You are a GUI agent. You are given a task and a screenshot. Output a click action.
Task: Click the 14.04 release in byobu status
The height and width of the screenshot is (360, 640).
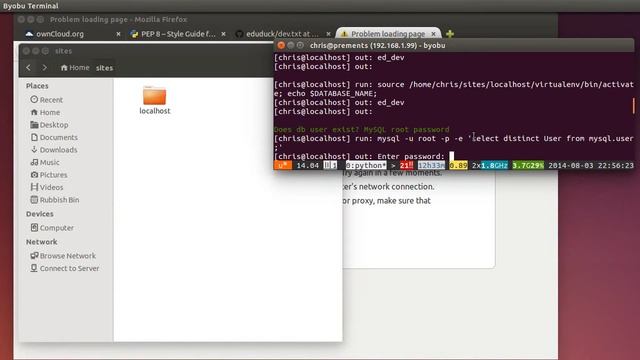coord(307,165)
